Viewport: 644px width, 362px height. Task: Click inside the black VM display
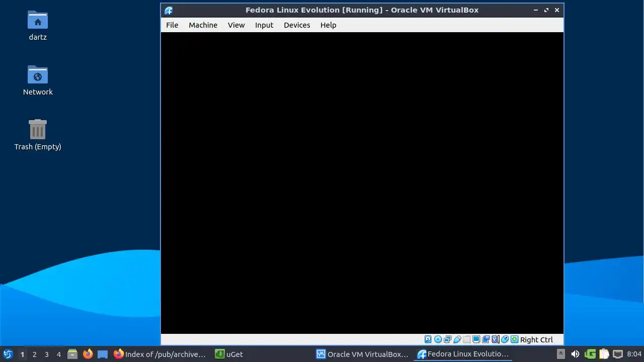[x=362, y=183]
